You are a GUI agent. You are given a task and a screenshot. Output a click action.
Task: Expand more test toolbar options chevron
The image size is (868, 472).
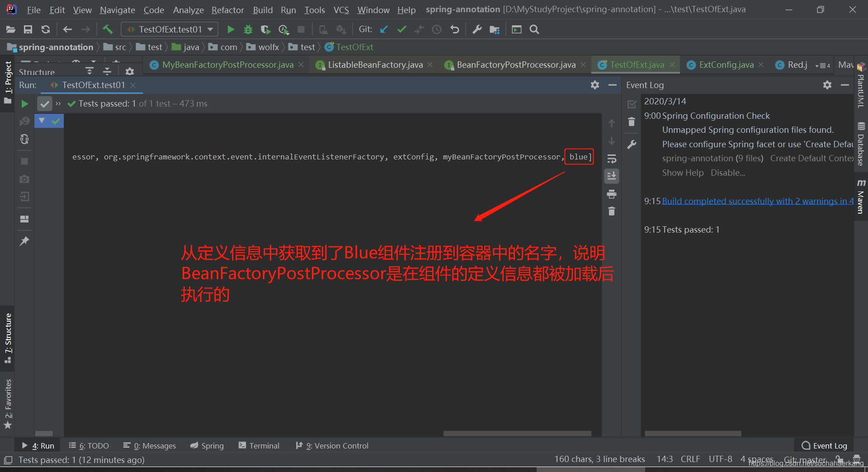pyautogui.click(x=58, y=104)
